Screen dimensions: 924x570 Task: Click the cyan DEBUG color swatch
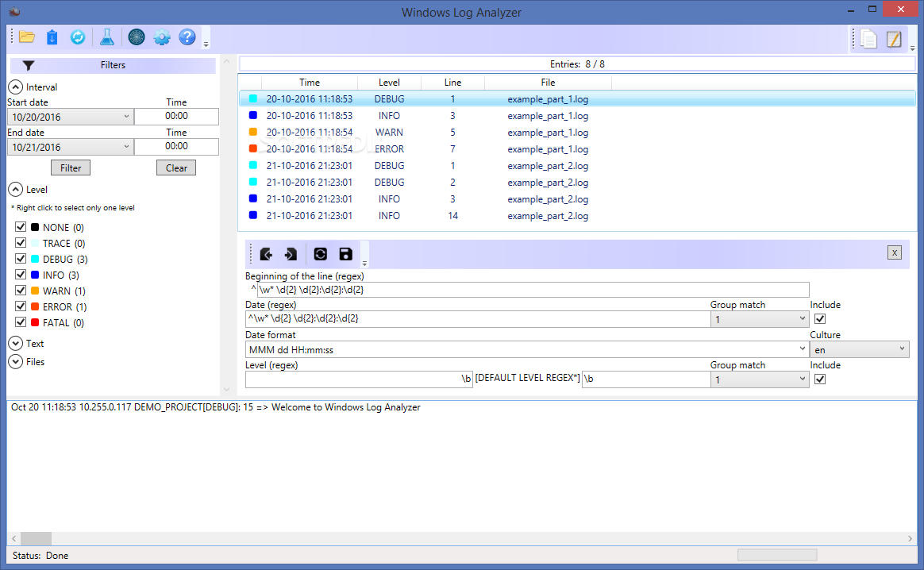(35, 259)
